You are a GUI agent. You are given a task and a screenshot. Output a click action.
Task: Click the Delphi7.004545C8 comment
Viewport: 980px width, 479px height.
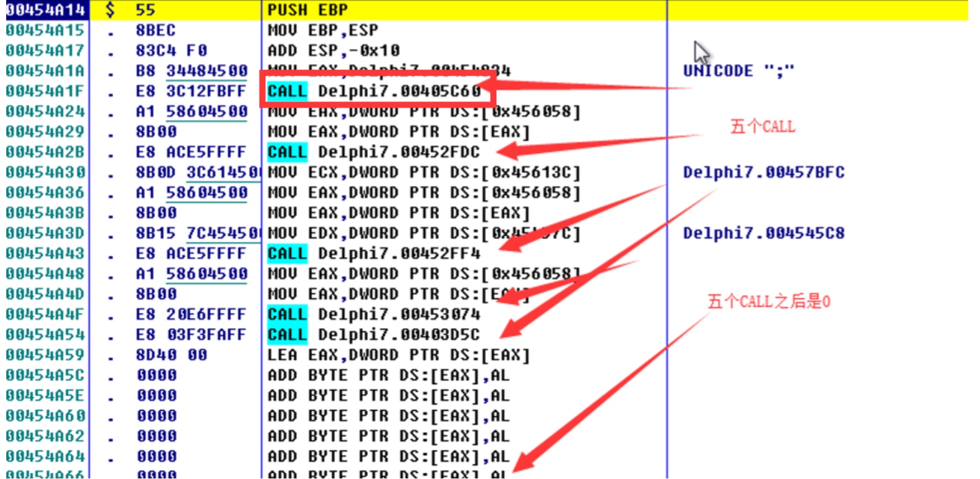pos(764,233)
